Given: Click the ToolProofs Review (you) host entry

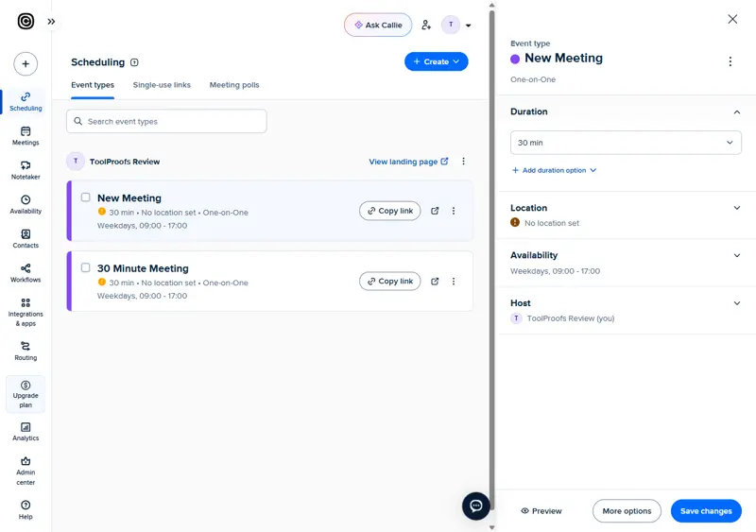Looking at the screenshot, I should [x=562, y=318].
